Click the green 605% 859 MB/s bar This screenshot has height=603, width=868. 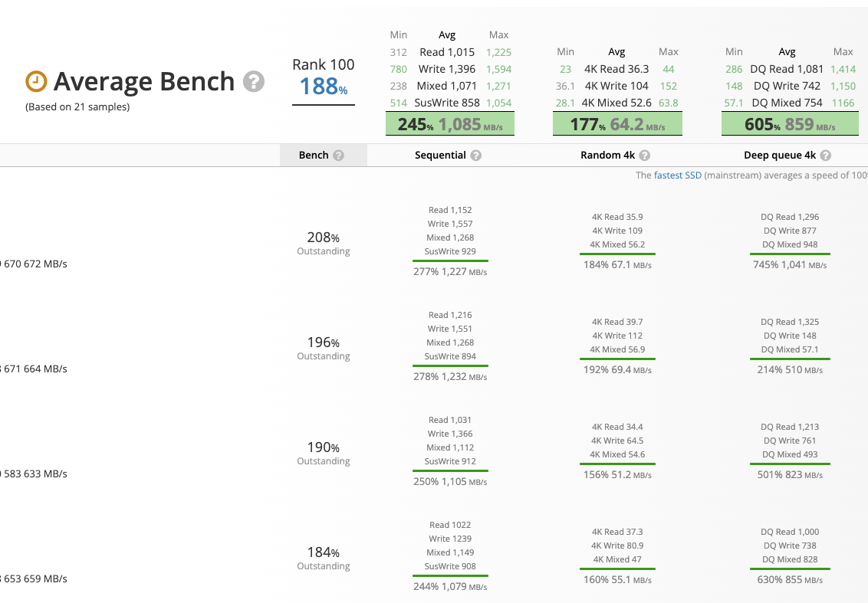point(790,124)
